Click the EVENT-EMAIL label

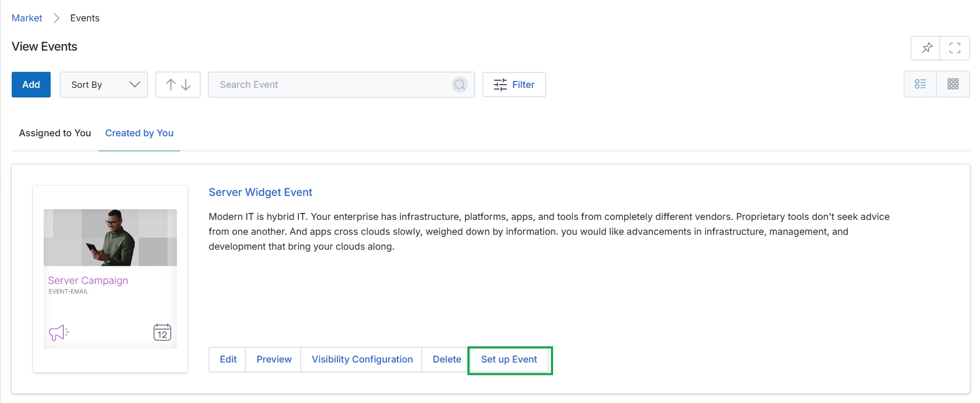(x=68, y=292)
